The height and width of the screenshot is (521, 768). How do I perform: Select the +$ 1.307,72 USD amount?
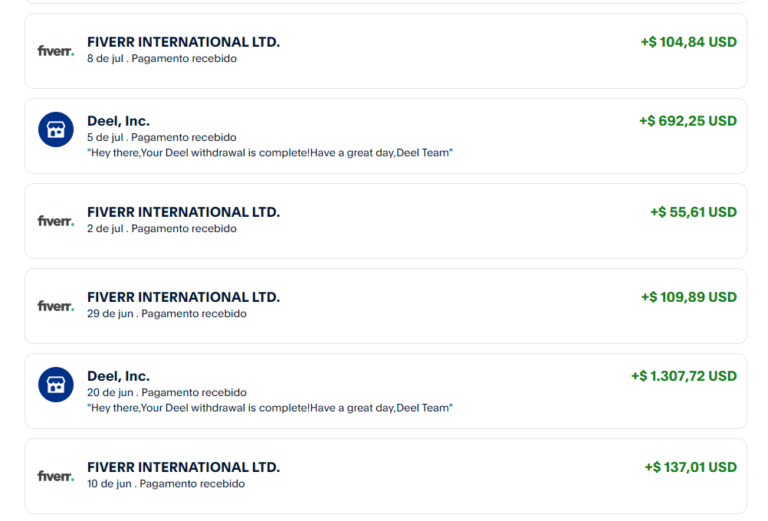coord(684,376)
